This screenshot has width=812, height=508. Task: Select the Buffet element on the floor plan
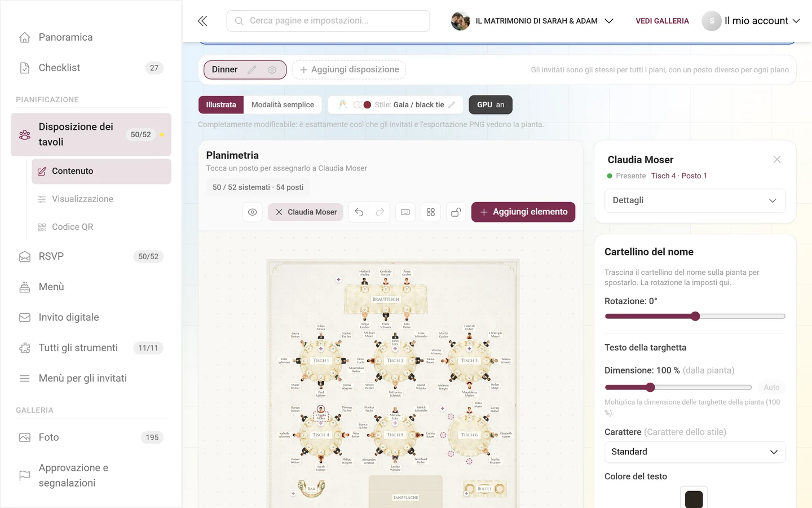click(x=484, y=489)
